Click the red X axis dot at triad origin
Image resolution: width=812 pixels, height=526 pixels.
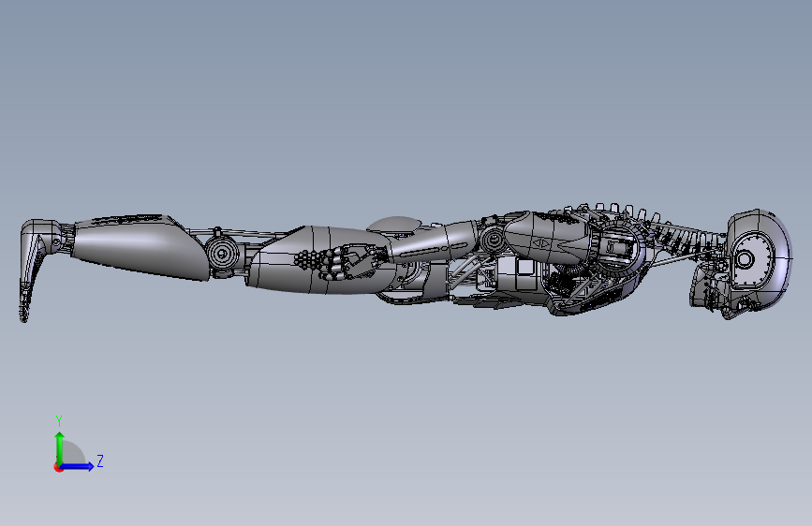58,467
